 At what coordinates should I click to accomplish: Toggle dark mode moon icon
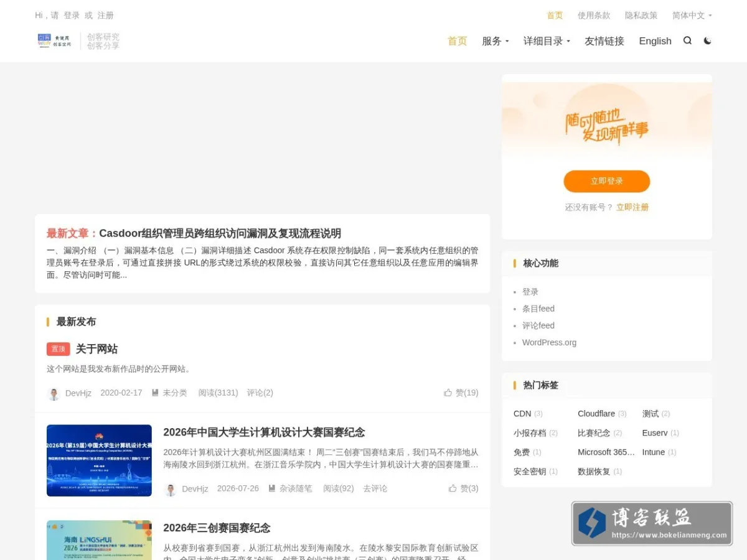(707, 40)
